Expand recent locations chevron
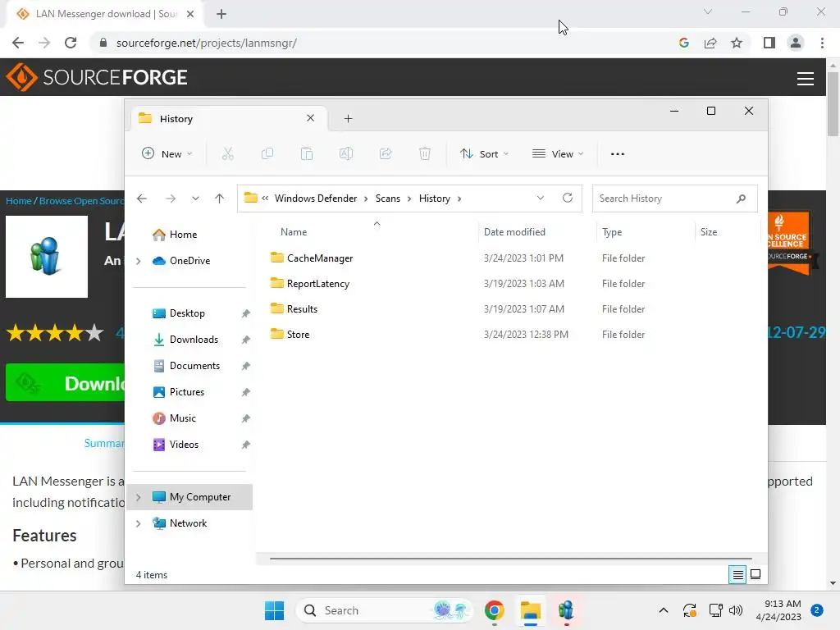The width and height of the screenshot is (840, 630). click(x=195, y=199)
